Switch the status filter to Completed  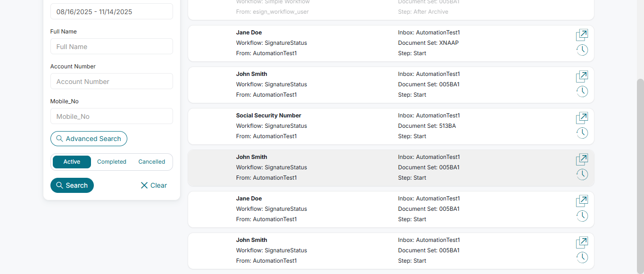[112, 162]
